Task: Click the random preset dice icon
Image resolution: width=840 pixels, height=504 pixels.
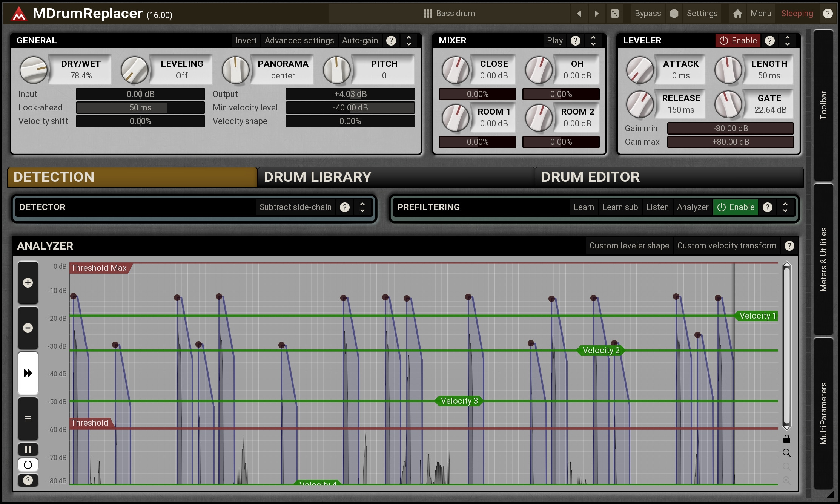Action: 615,14
